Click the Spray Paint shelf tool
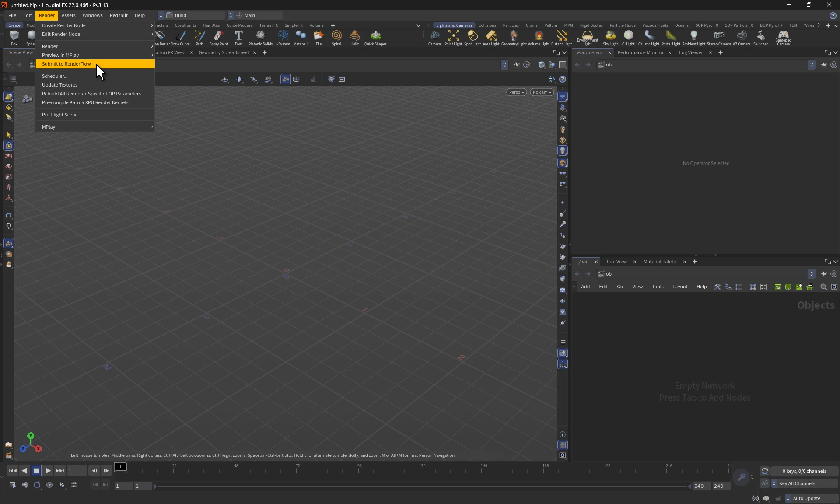Image resolution: width=840 pixels, height=504 pixels. pos(219,38)
